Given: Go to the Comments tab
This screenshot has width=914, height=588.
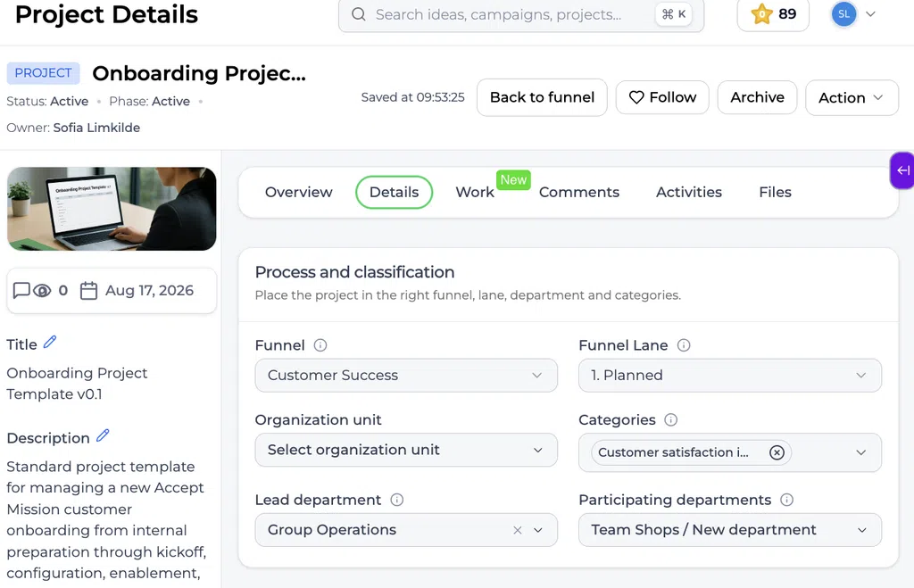Looking at the screenshot, I should click(x=578, y=193).
